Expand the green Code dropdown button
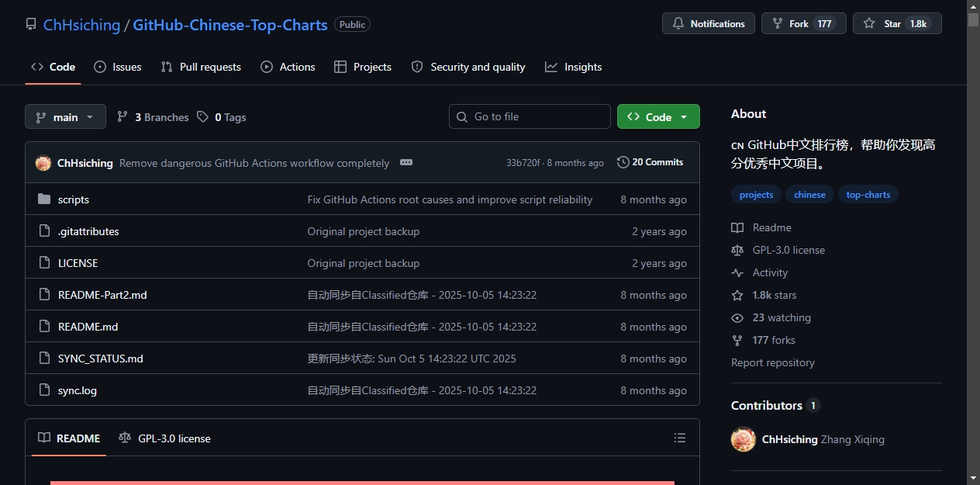The height and width of the screenshot is (485, 980). click(x=658, y=116)
